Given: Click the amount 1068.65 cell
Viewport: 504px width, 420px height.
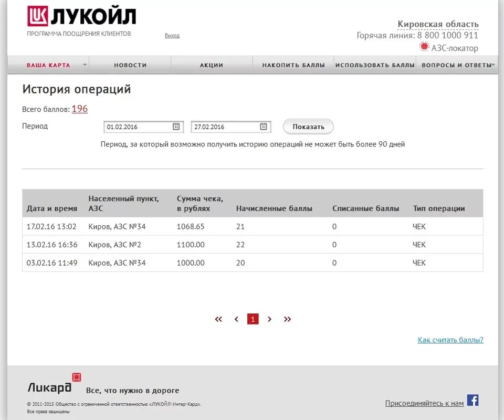Looking at the screenshot, I should pyautogui.click(x=190, y=227).
